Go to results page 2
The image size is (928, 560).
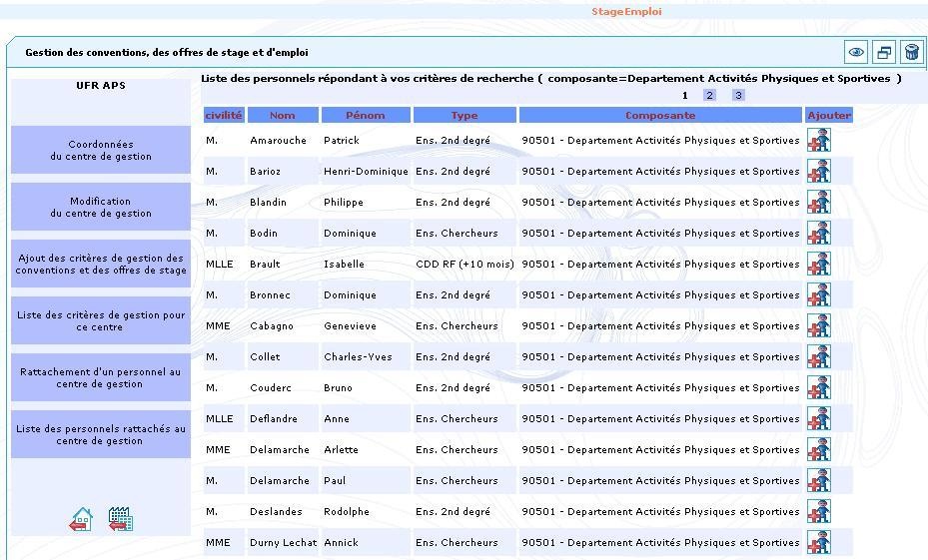click(709, 96)
